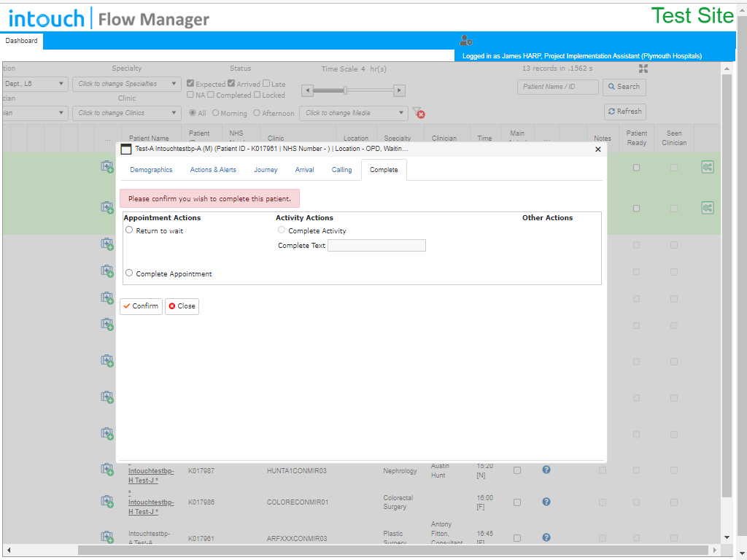Click the Refresh button
This screenshot has height=560, width=747.
coord(625,112)
